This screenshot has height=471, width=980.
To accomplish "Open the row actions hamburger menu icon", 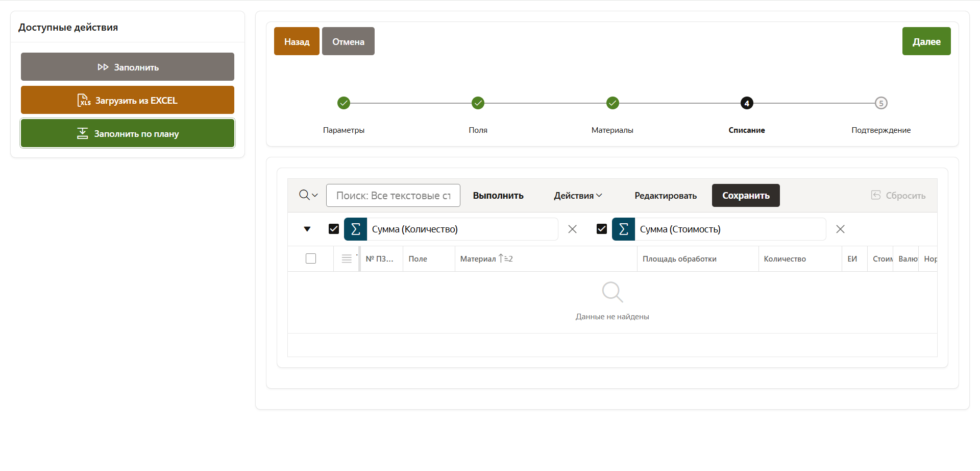I will point(347,259).
